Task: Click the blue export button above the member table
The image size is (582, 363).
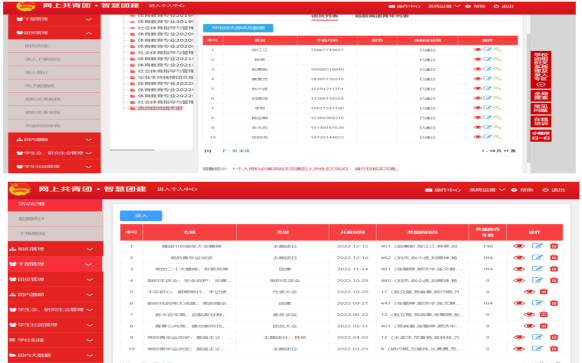Action: [238, 28]
